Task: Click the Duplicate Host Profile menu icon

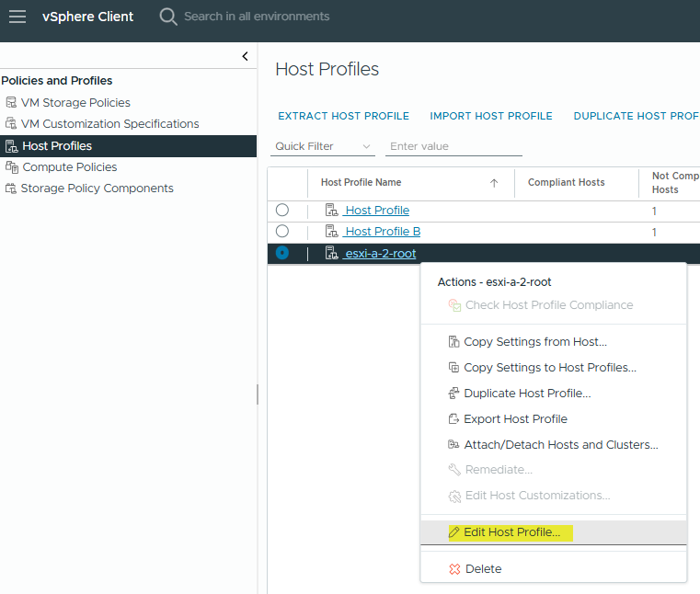Action: (x=453, y=394)
